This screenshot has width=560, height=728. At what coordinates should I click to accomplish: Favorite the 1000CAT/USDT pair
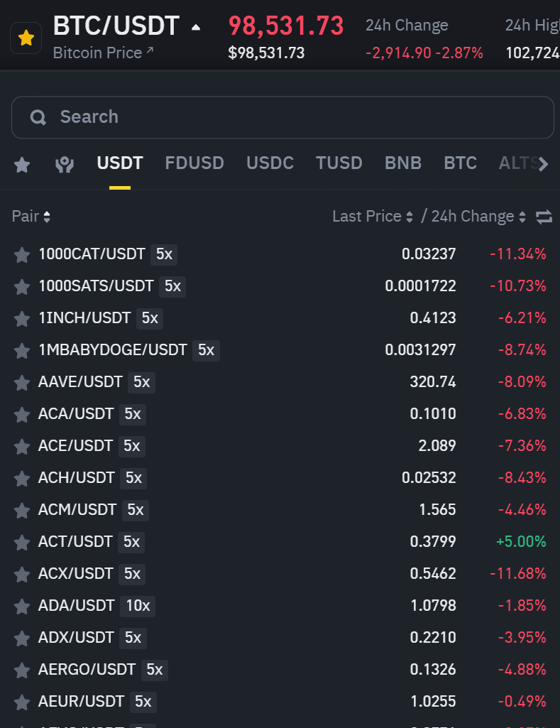[x=22, y=255]
